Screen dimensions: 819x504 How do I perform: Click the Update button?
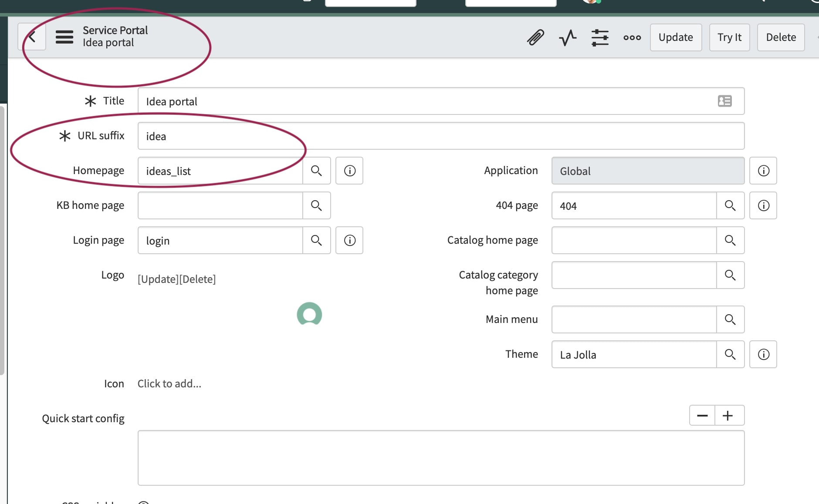(676, 37)
